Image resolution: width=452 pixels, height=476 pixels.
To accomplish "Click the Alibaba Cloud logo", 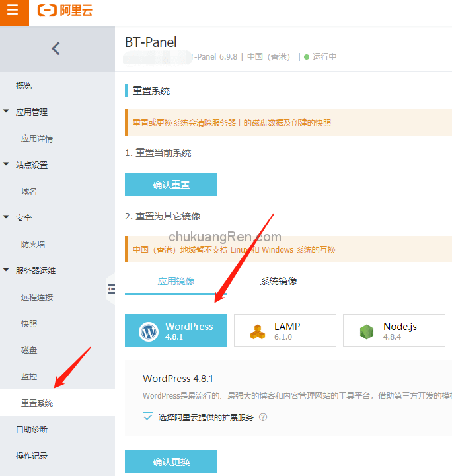I will [65, 10].
